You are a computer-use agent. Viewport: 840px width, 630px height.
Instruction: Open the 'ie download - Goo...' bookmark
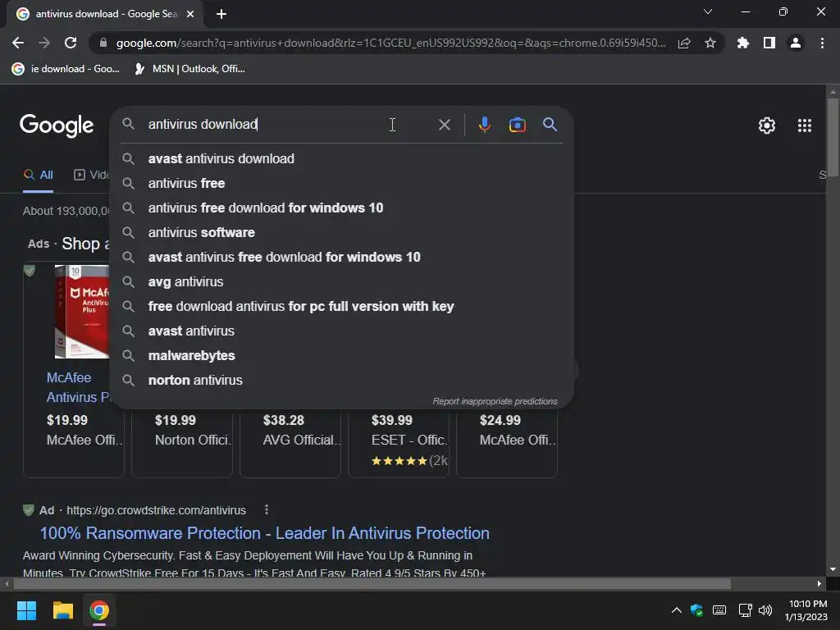tap(66, 69)
